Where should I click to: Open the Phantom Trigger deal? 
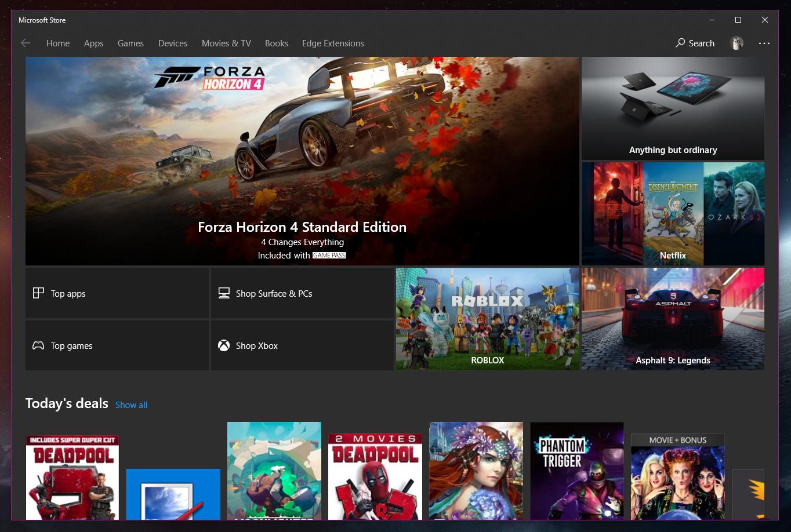click(577, 471)
